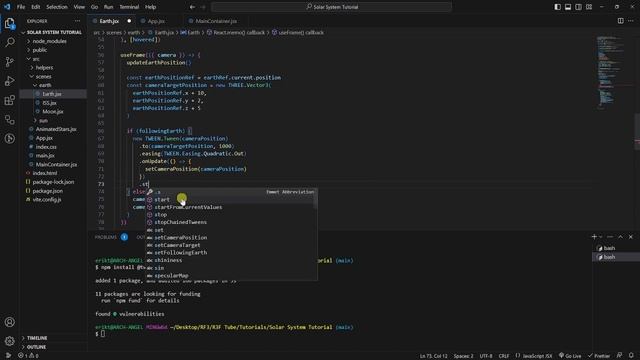Click the errors and warnings status indicator

[x=29, y=356]
